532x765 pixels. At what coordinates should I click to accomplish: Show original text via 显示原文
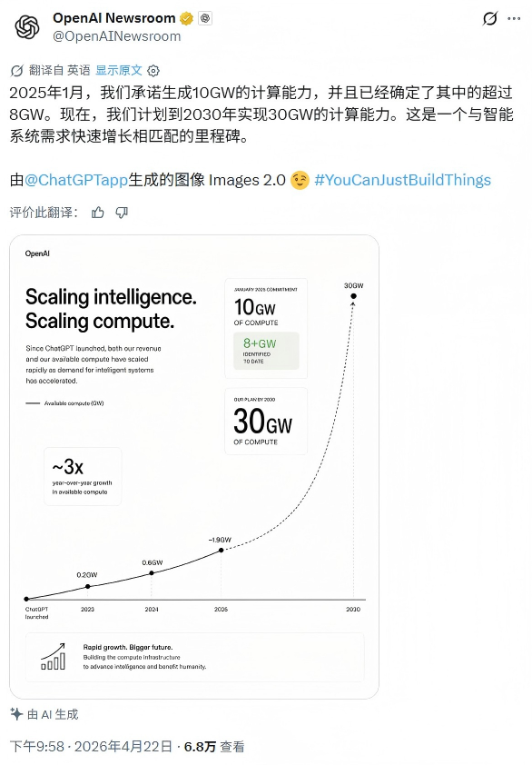[119, 70]
